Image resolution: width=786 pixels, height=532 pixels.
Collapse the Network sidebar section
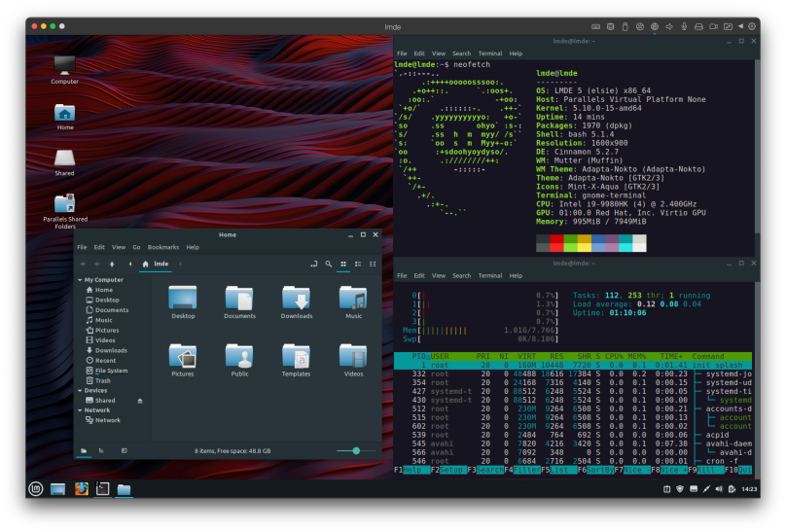80,410
